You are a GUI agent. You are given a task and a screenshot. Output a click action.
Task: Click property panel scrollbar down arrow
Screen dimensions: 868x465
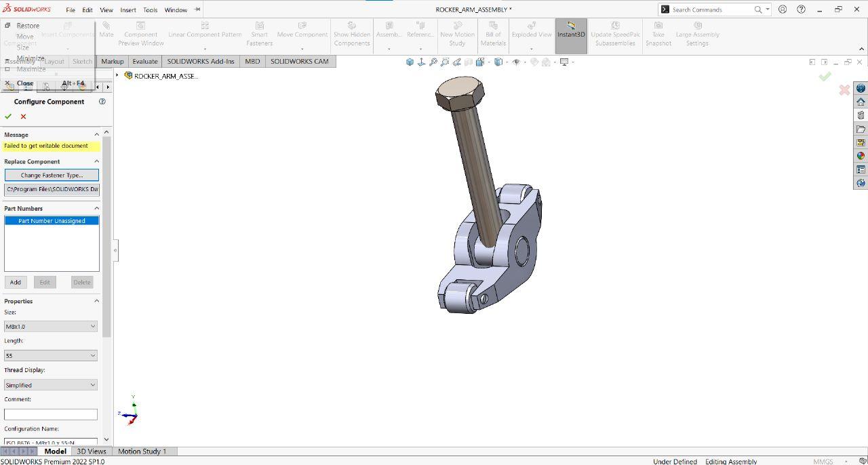[106, 439]
